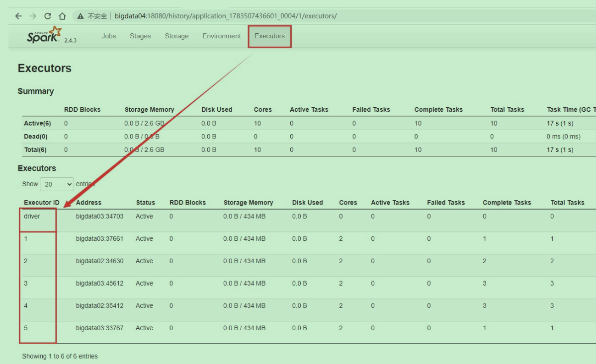Click Showing 1 to 6 of 6 entries text
Image resolution: width=596 pixels, height=364 pixels.
coord(60,357)
